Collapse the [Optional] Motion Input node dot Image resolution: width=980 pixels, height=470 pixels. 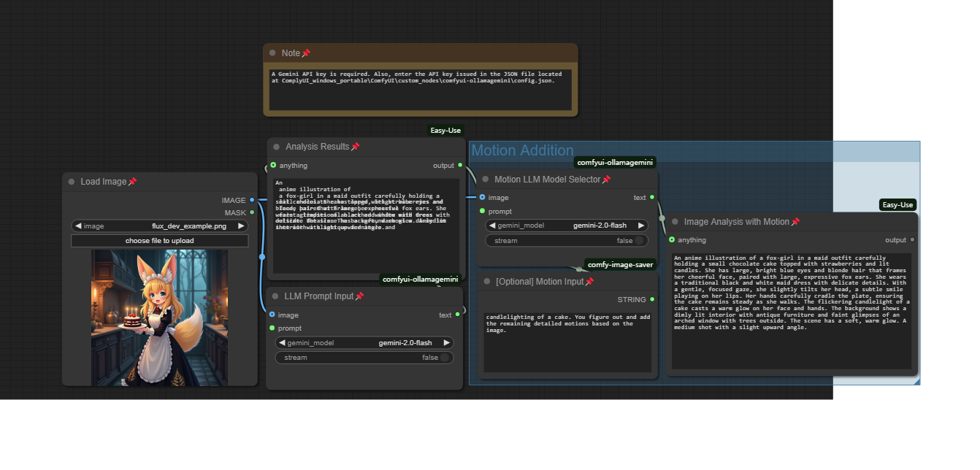[486, 282]
